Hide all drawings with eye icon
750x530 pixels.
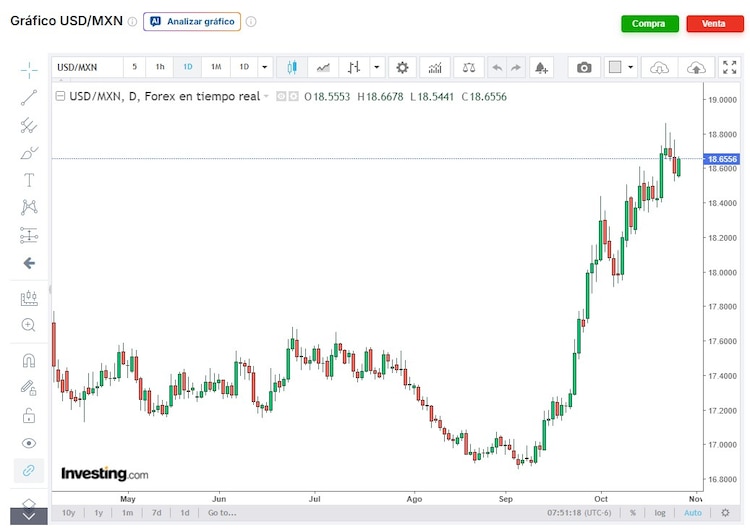pos(29,443)
